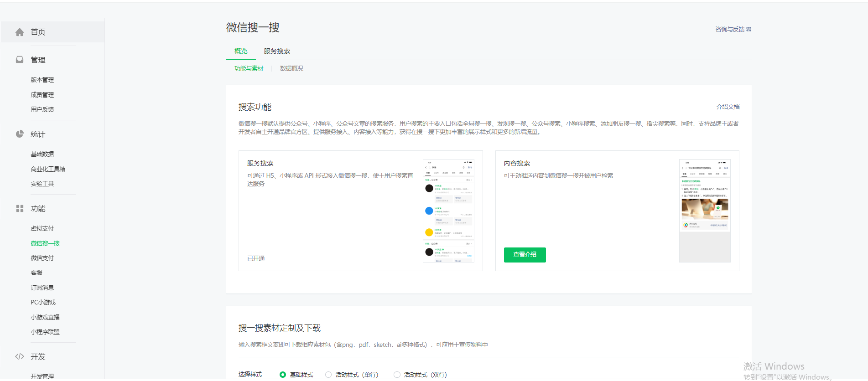Open the 数据概况 sub-tab
The image size is (868, 381).
291,68
